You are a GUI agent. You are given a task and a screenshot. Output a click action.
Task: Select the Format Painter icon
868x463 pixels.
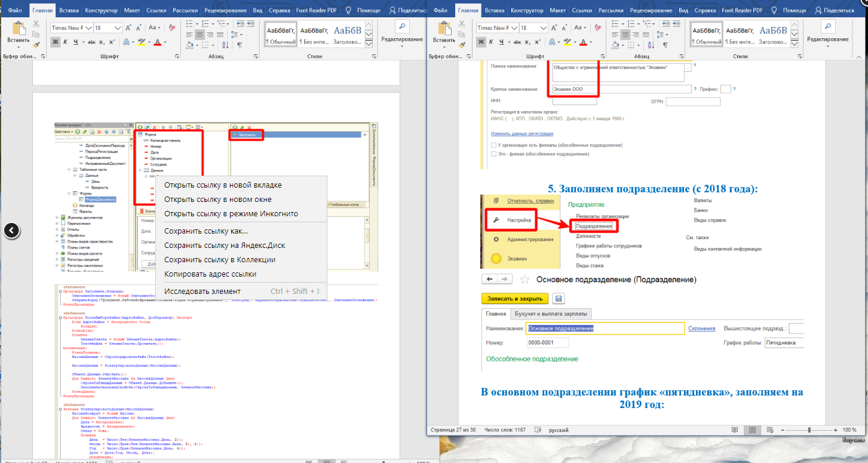pyautogui.click(x=35, y=44)
